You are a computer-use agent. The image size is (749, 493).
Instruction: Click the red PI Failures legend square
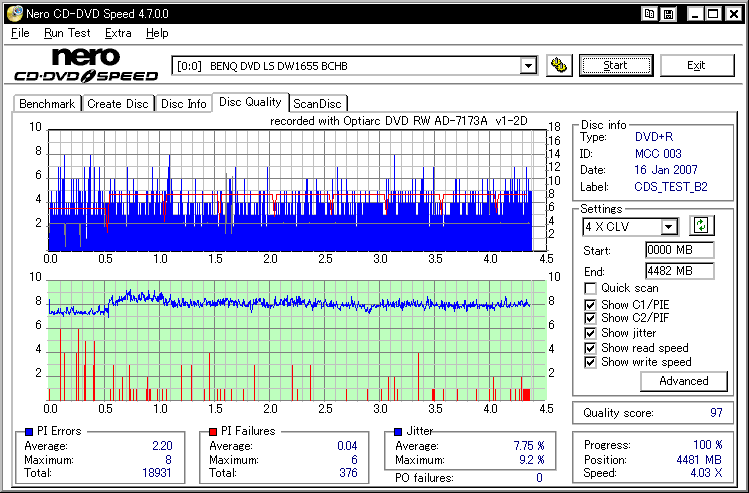click(212, 431)
